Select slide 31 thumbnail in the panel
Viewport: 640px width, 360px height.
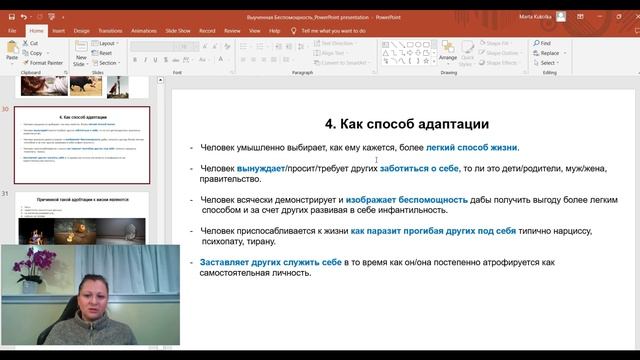[82, 218]
